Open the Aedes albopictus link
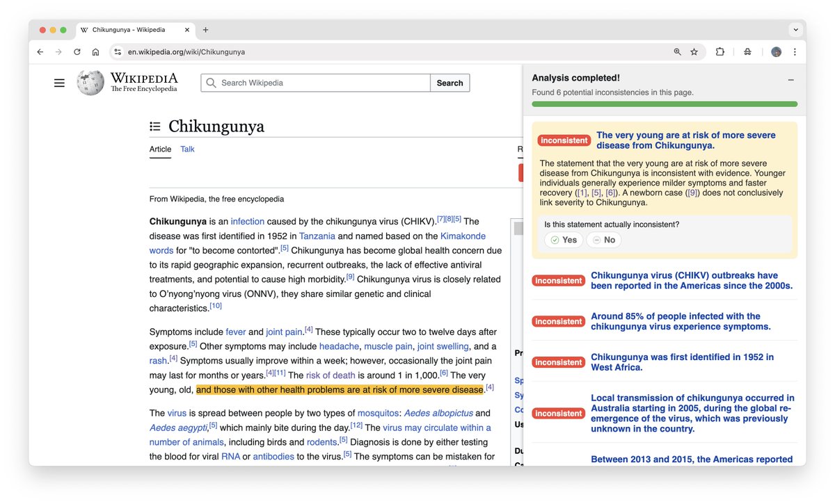The width and height of the screenshot is (835, 504). (438, 413)
